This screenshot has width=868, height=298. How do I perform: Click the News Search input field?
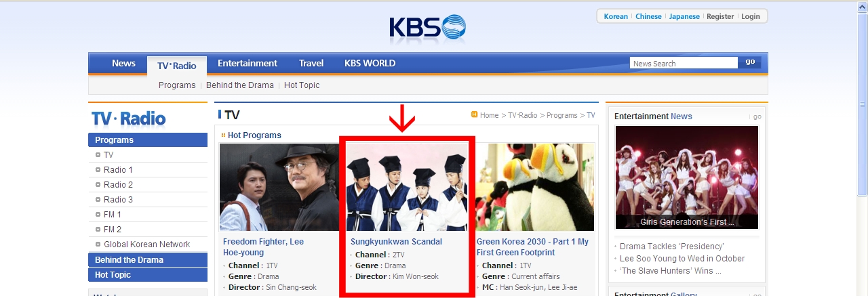click(x=684, y=63)
